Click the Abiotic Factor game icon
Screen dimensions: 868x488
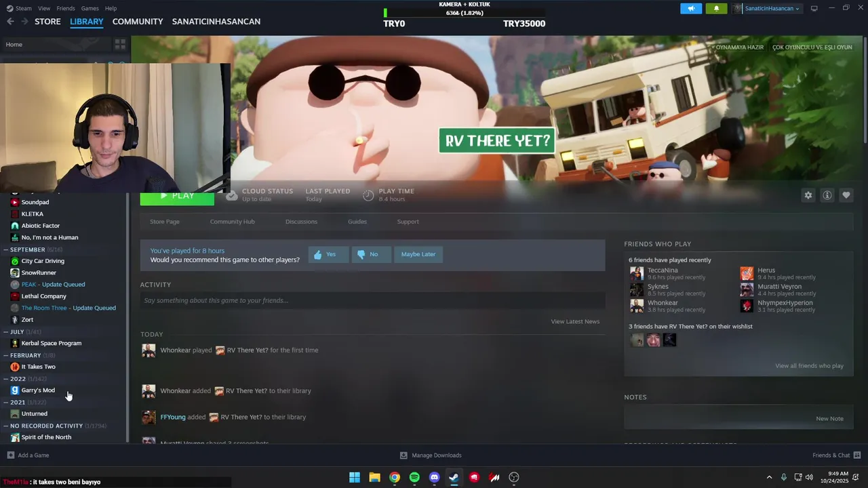[15, 226]
